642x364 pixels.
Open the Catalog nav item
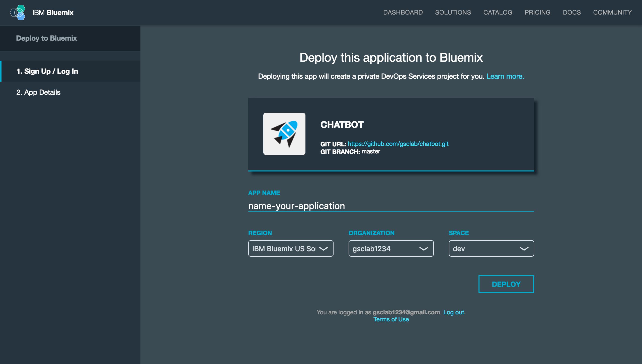pyautogui.click(x=498, y=12)
